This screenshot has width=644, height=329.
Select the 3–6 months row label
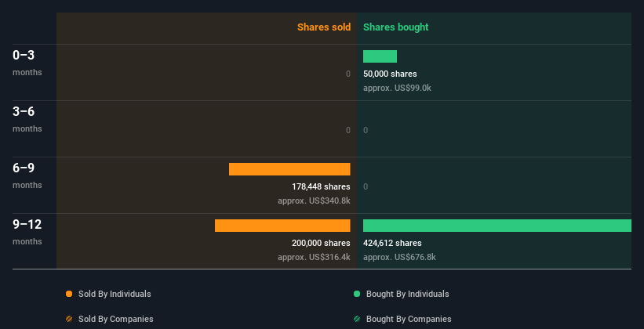(27, 119)
